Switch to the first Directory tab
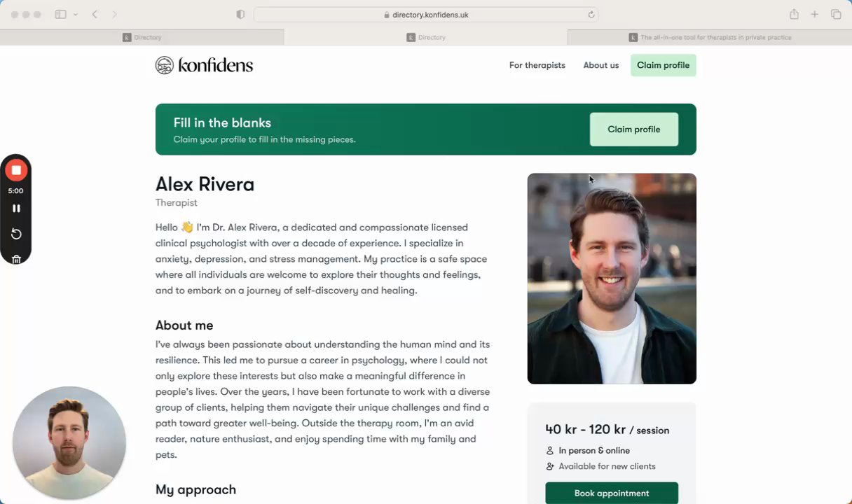852x504 pixels. pos(142,37)
